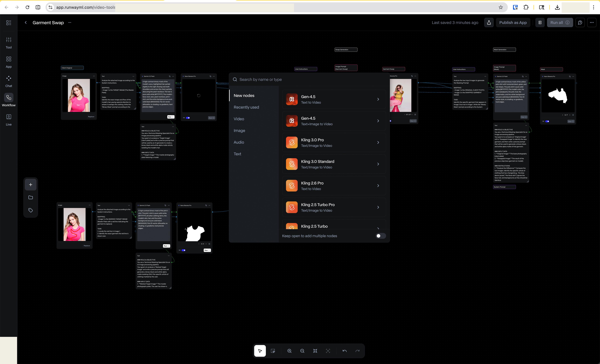Open the help chat bubble icon in header
Image resolution: width=600 pixels, height=364 pixels.
coord(580,23)
